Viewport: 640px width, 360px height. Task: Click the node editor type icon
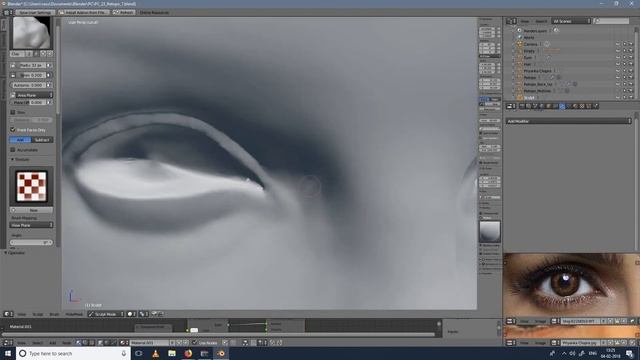[7, 343]
